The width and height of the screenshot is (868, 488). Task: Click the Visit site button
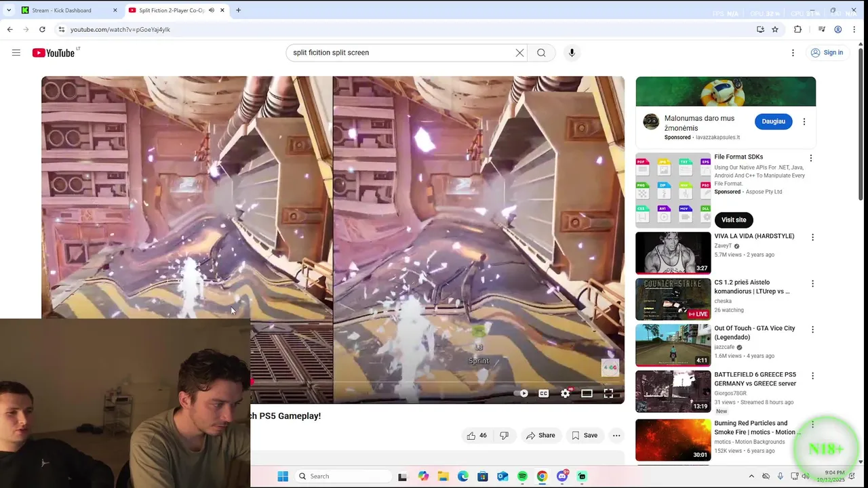point(734,220)
